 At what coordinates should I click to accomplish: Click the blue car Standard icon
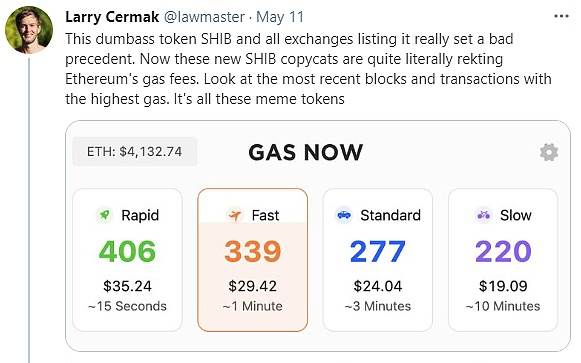click(x=344, y=215)
